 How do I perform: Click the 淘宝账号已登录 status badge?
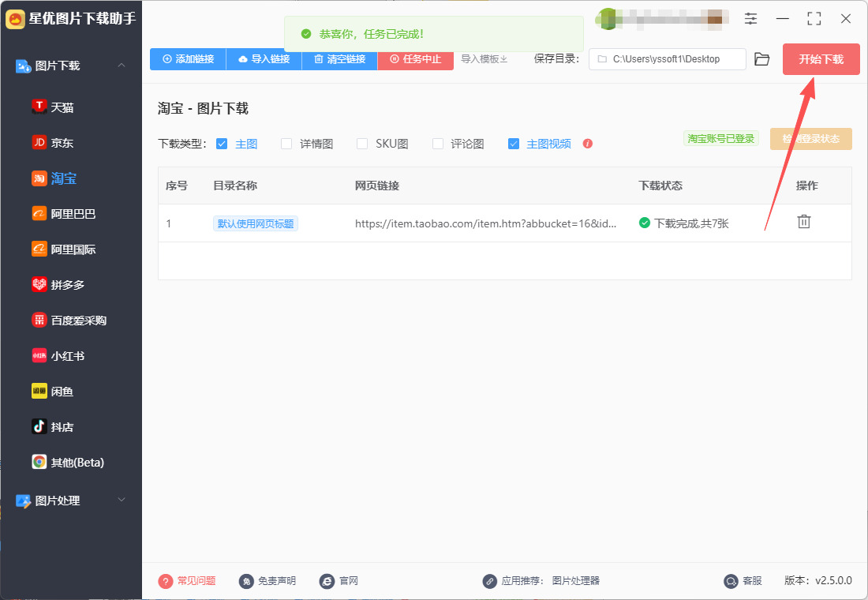click(x=720, y=138)
